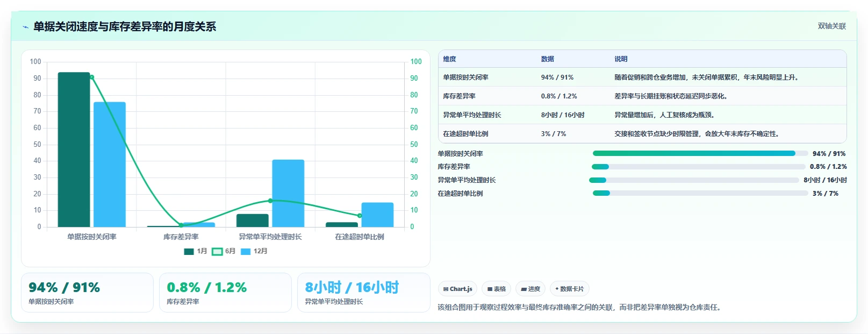Click the 6月 line point above 异常单平均处理时长
The width and height of the screenshot is (868, 334).
pos(270,201)
